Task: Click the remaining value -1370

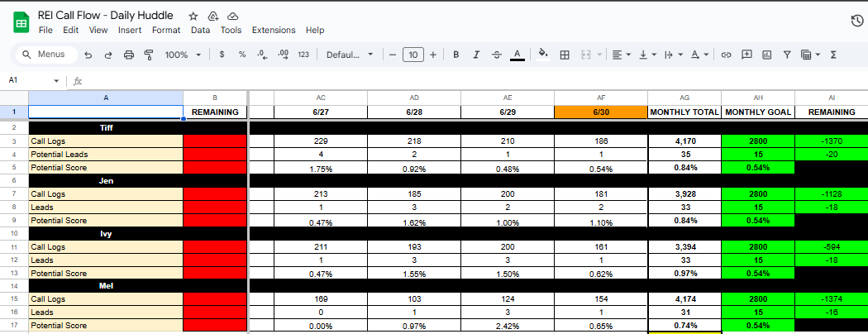Action: click(832, 141)
